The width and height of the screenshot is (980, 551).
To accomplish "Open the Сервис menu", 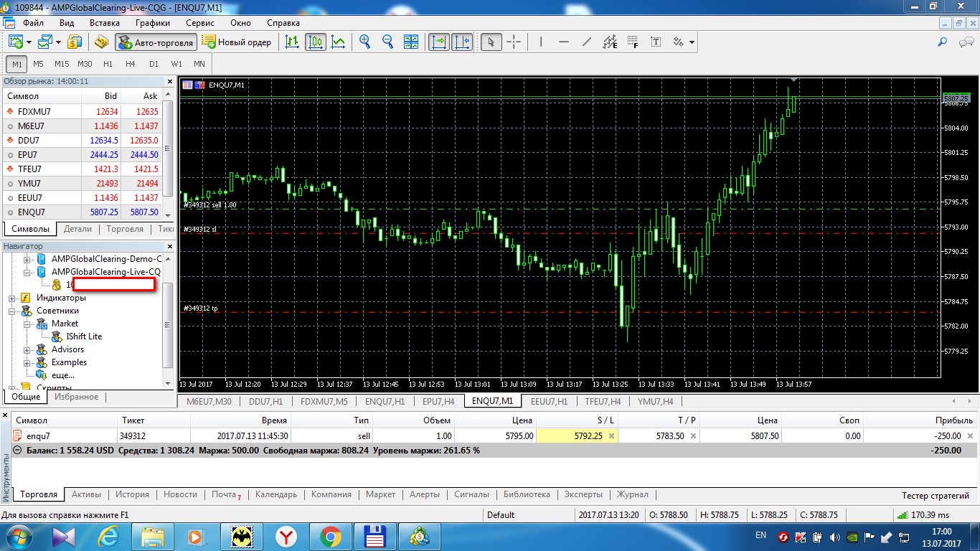I will 200,23.
